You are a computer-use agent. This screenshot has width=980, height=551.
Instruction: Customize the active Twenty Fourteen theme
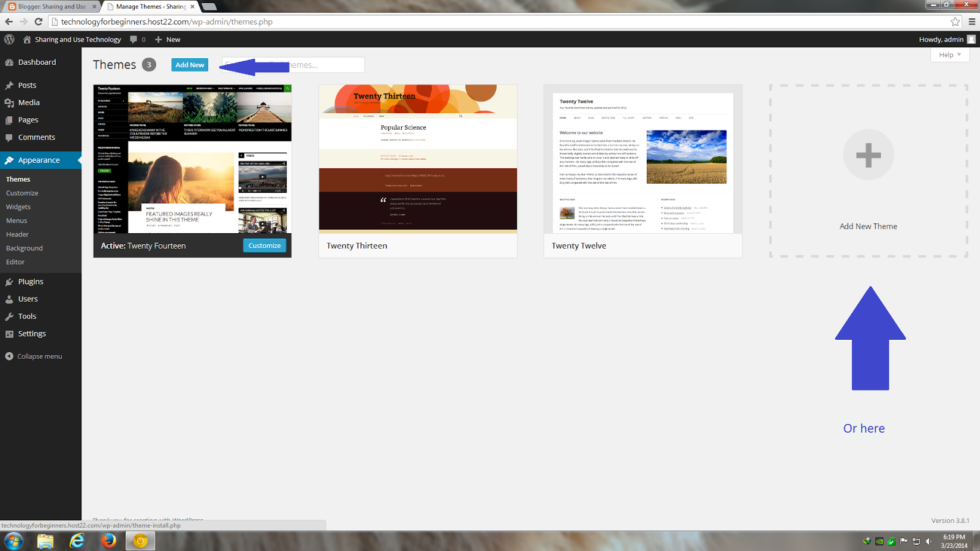(265, 246)
